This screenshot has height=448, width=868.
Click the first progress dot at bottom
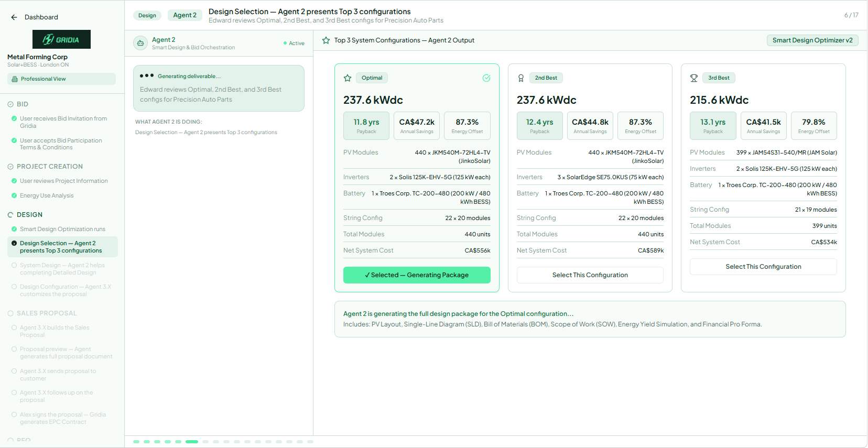(136, 442)
